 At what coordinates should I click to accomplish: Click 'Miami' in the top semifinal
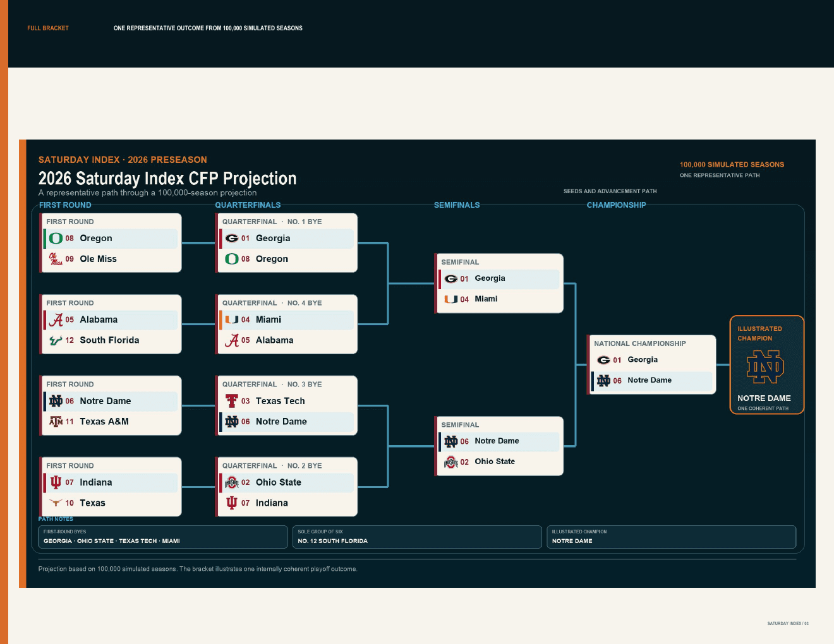[486, 299]
